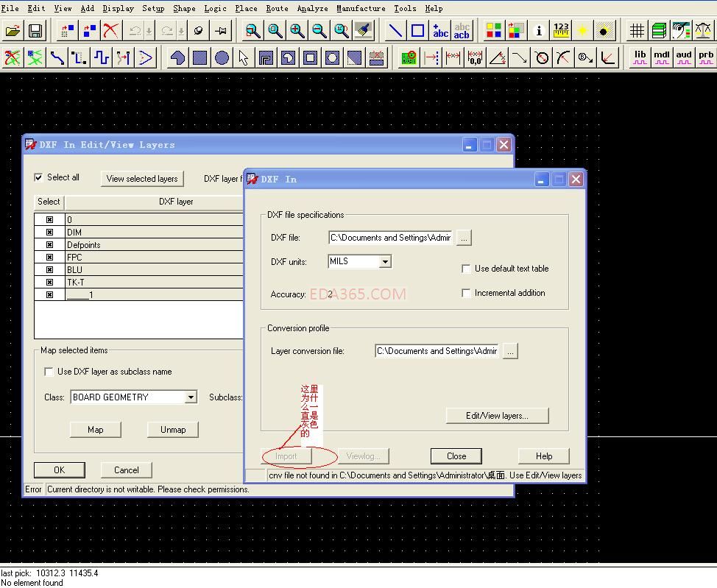Click the prb toolbar icon
The width and height of the screenshot is (717, 588).
click(705, 57)
